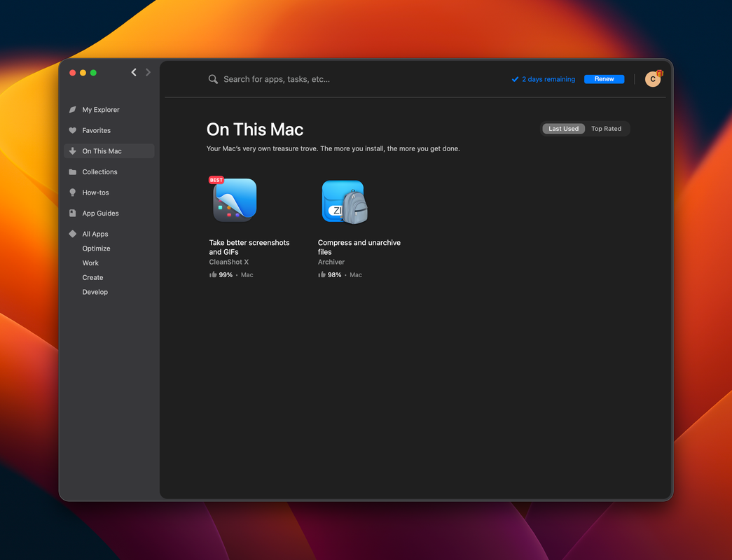This screenshot has height=560, width=732.
Task: Click the 98% rating text
Action: tap(334, 275)
